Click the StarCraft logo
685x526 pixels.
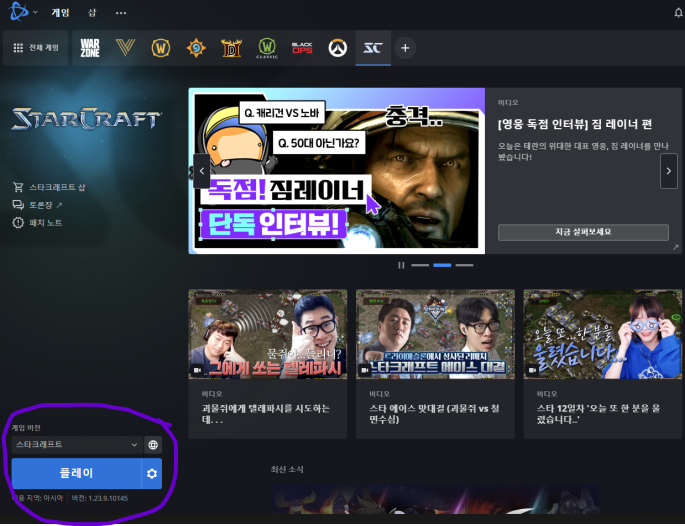pos(87,119)
